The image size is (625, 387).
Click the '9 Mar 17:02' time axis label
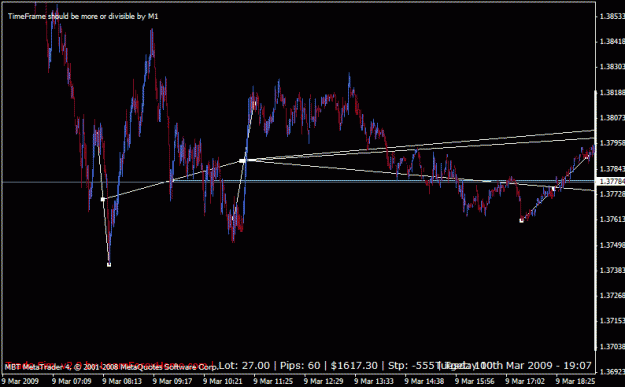pyautogui.click(x=525, y=381)
